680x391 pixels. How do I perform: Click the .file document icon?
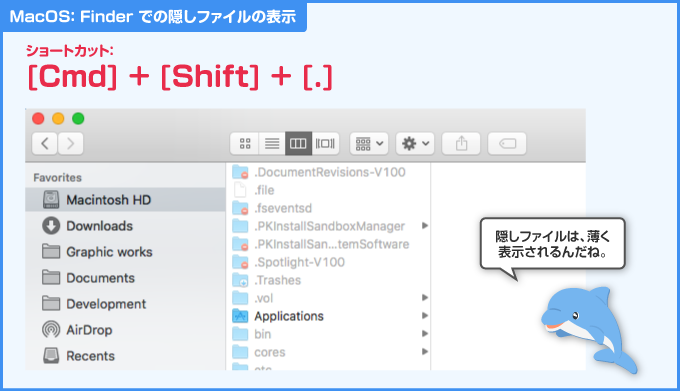240,190
